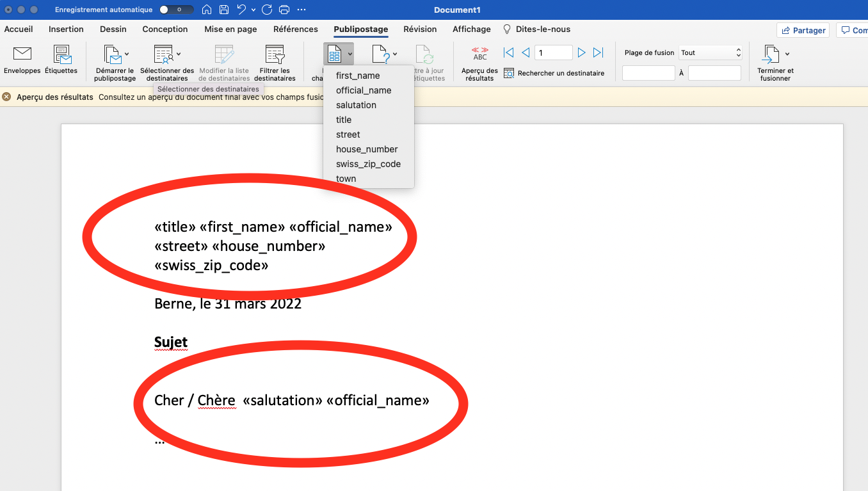Go to the previous record arrow

tap(526, 52)
